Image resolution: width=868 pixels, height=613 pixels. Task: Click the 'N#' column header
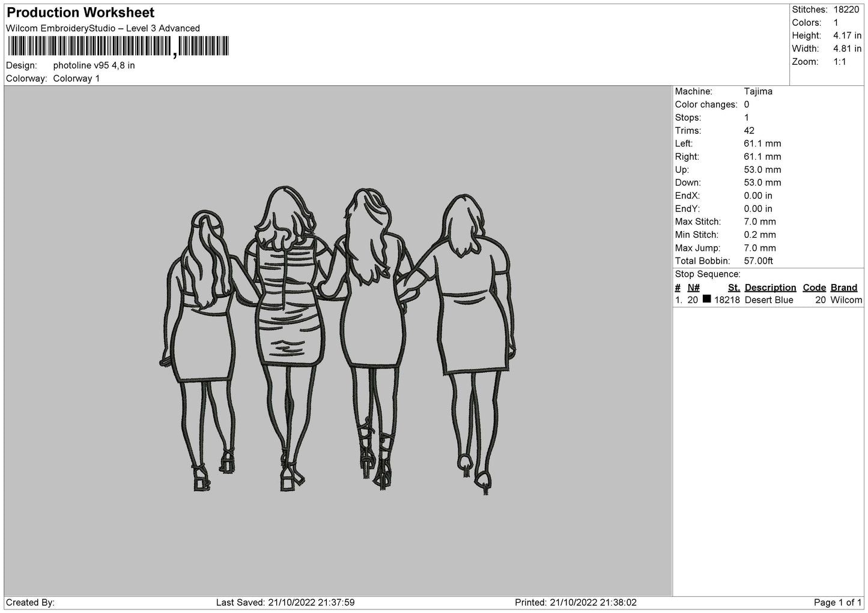coord(694,288)
